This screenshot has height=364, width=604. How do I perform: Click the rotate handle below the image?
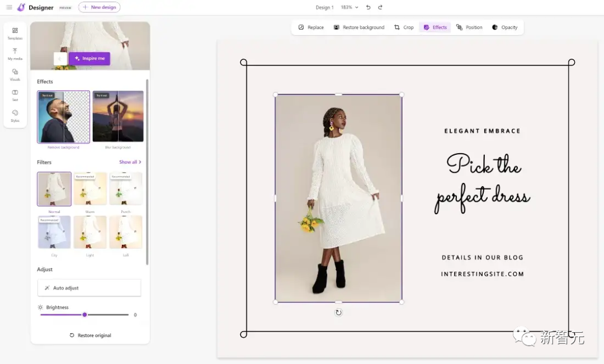point(338,313)
